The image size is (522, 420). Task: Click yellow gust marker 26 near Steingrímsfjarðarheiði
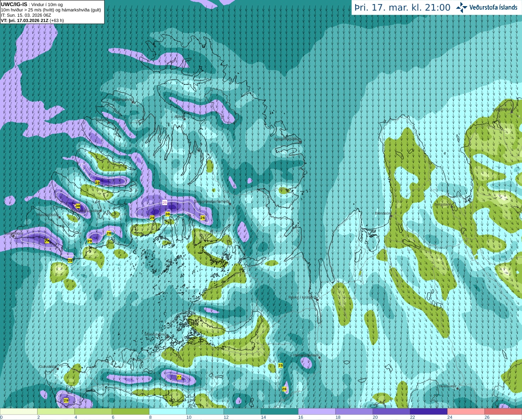(x=203, y=218)
